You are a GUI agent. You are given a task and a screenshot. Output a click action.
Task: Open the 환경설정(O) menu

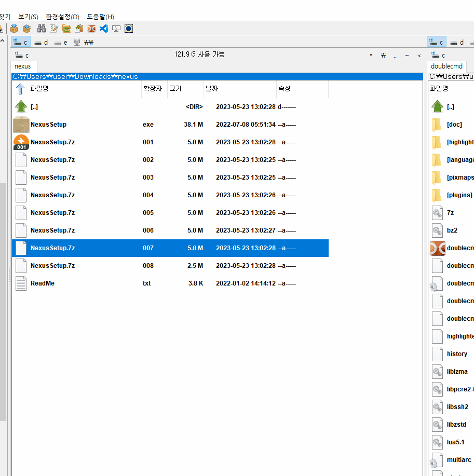(62, 17)
